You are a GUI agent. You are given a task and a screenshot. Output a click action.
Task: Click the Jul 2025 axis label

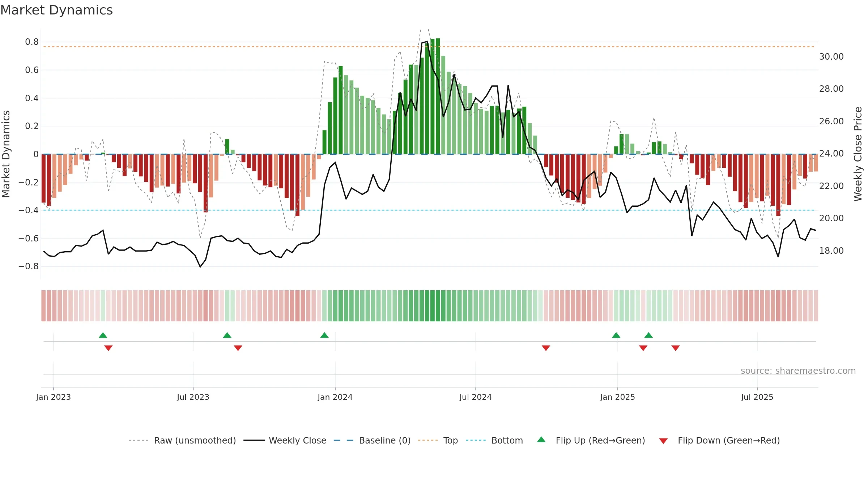click(x=757, y=397)
